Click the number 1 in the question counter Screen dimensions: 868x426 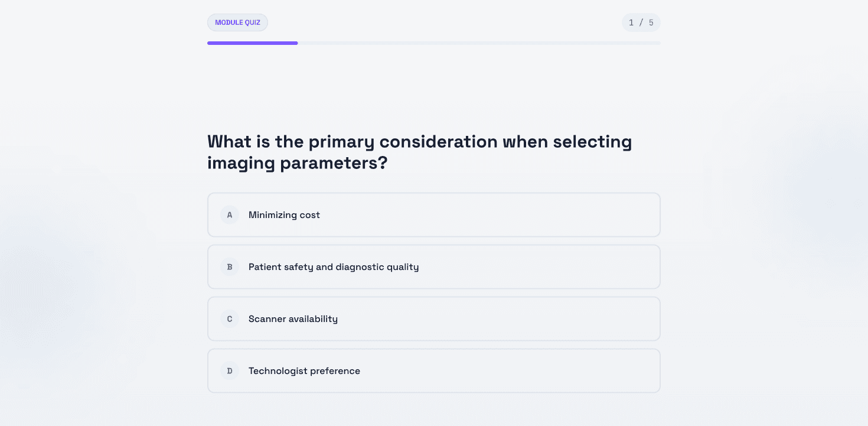tap(631, 22)
